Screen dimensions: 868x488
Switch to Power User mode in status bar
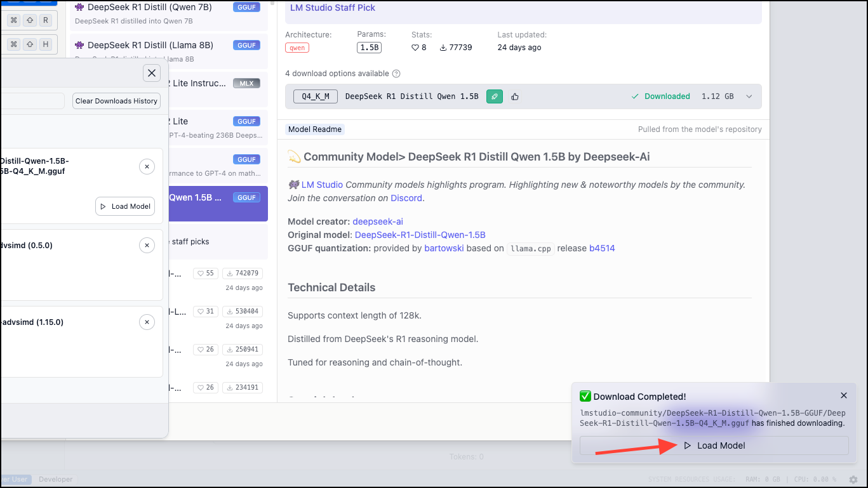click(15, 480)
